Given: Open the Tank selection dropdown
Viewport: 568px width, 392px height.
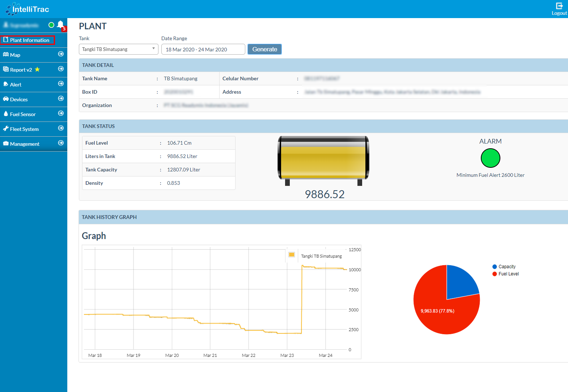Looking at the screenshot, I should [118, 49].
